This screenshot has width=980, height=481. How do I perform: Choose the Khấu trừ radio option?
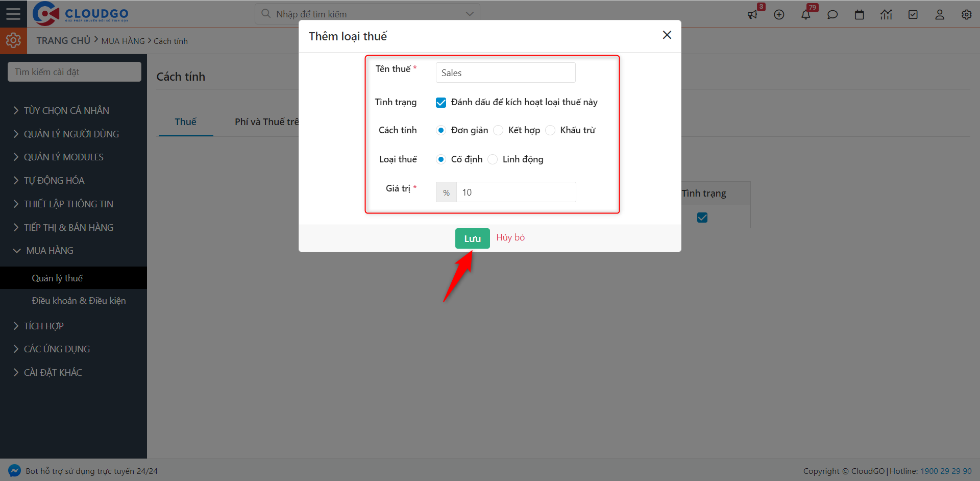550,130
